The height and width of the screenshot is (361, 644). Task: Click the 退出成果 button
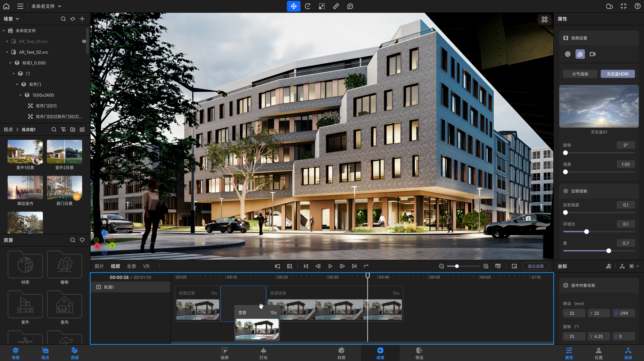coord(536,266)
